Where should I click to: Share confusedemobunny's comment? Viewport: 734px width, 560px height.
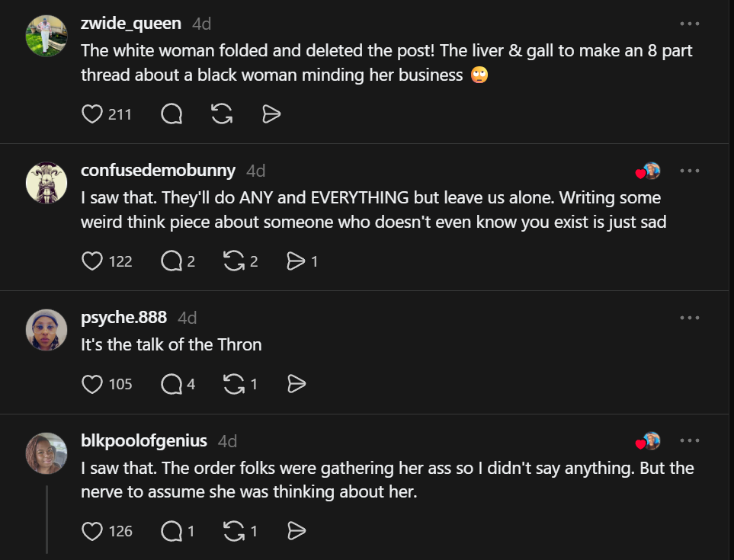(295, 261)
